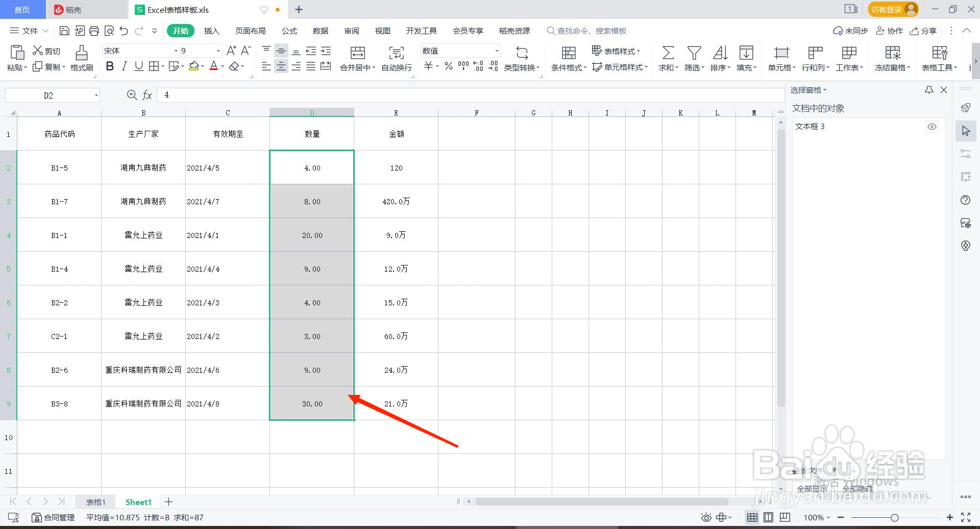Click 合同管理 in status bar
The image size is (980, 529).
click(x=54, y=517)
